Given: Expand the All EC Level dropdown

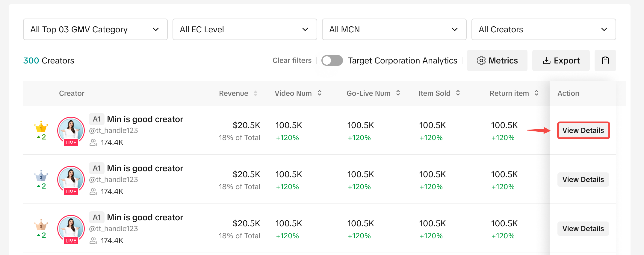Looking at the screenshot, I should point(245,29).
